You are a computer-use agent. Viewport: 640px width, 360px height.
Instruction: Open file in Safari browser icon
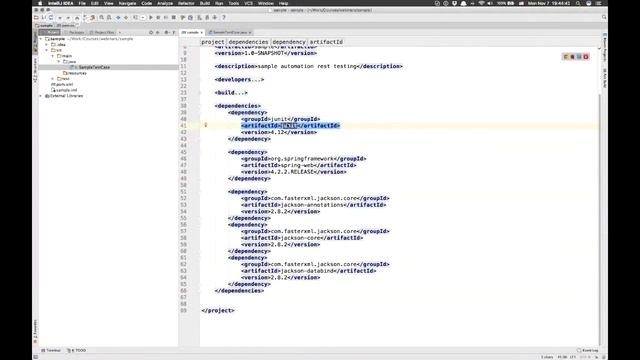tap(579, 57)
